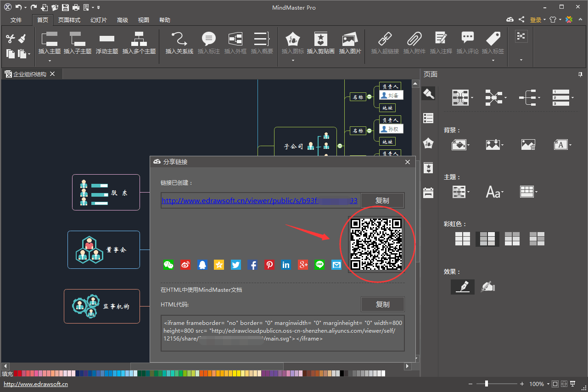Switch to the 幻灯片 tab
This screenshot has height=392, width=588.
[99, 20]
